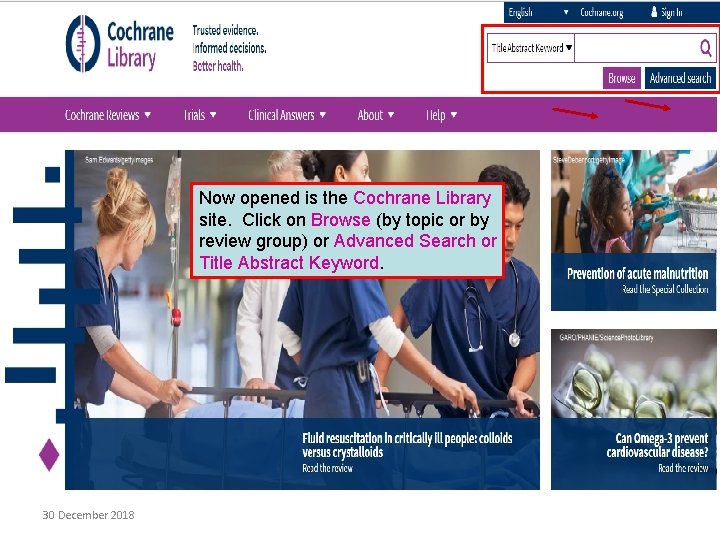This screenshot has height=540, width=720.
Task: Expand the Cochrane Reviews menu
Action: coord(107,115)
